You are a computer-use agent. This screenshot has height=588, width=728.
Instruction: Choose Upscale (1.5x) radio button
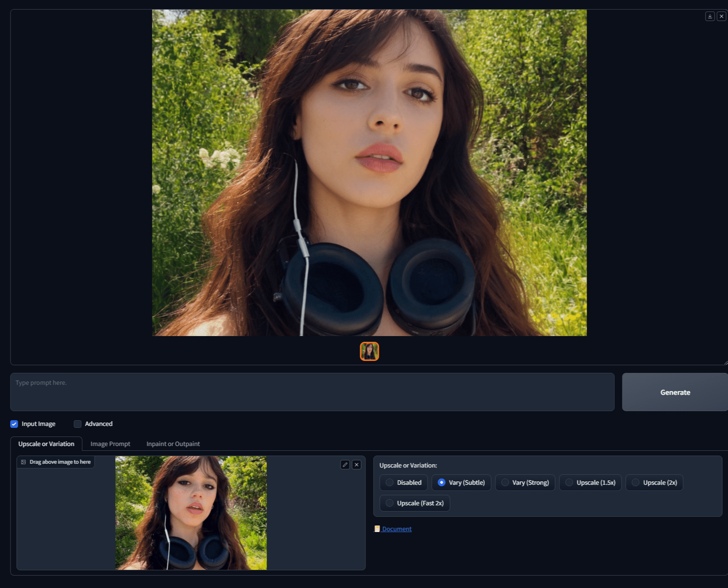(x=569, y=483)
